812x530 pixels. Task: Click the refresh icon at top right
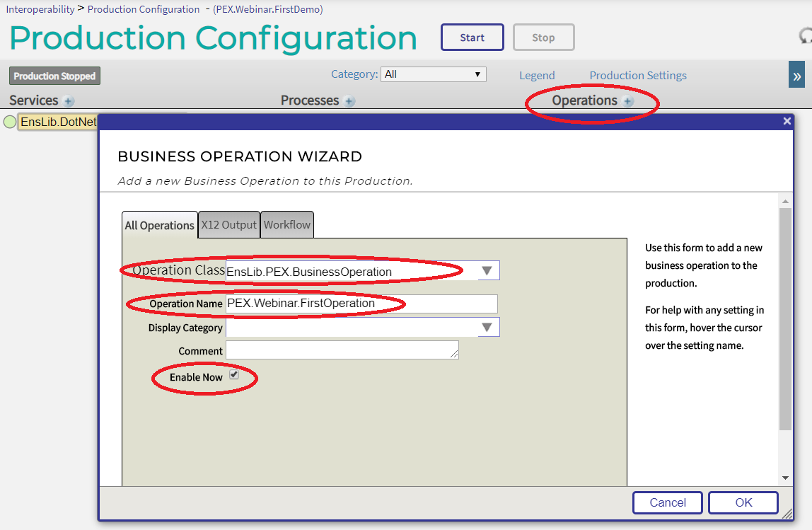point(806,37)
